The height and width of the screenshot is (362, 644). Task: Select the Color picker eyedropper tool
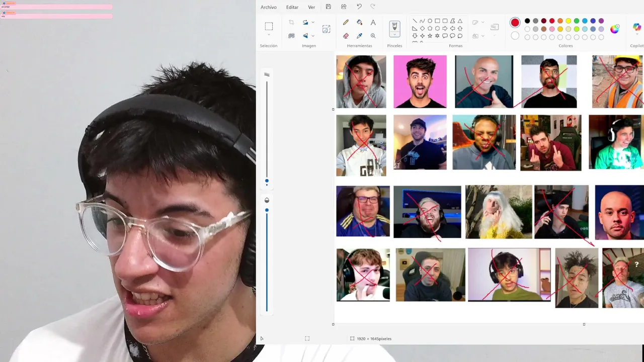click(359, 36)
